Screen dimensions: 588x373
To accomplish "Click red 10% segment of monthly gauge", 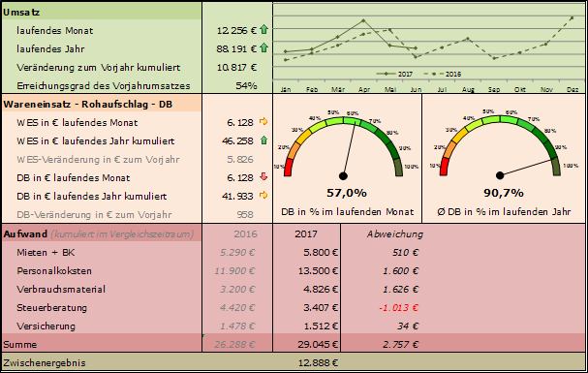I will pos(288,168).
